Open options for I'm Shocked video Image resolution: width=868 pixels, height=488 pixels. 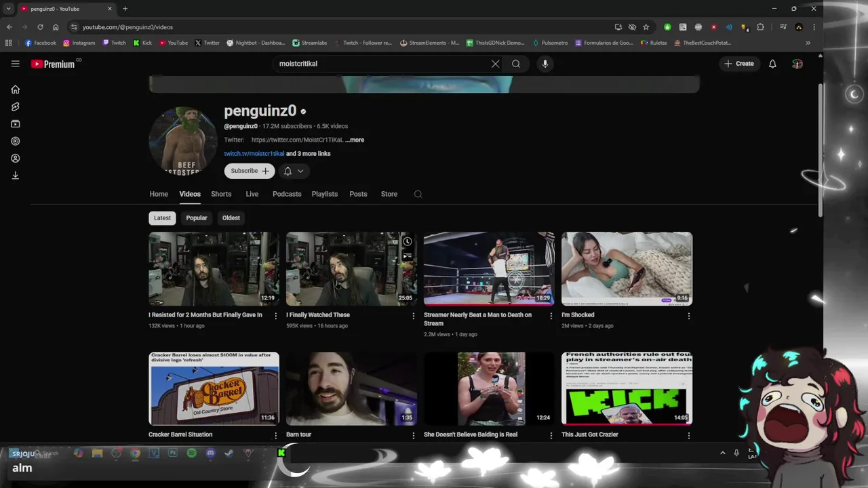pyautogui.click(x=688, y=316)
